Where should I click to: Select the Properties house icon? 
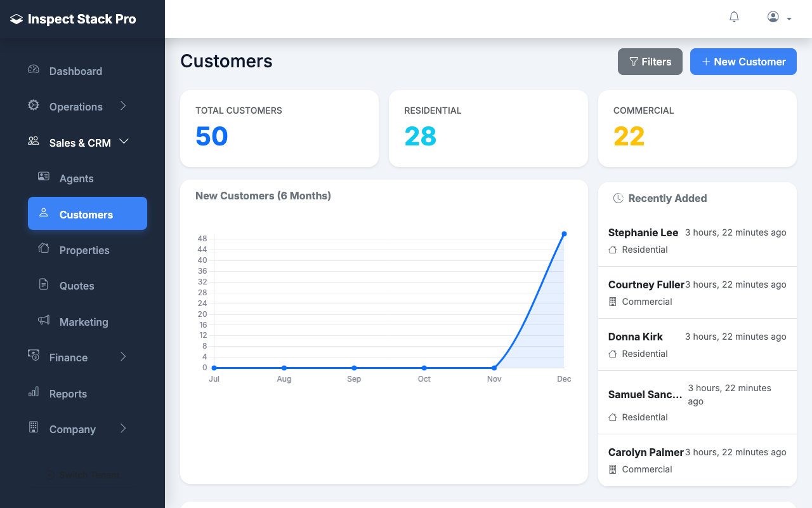(x=43, y=249)
